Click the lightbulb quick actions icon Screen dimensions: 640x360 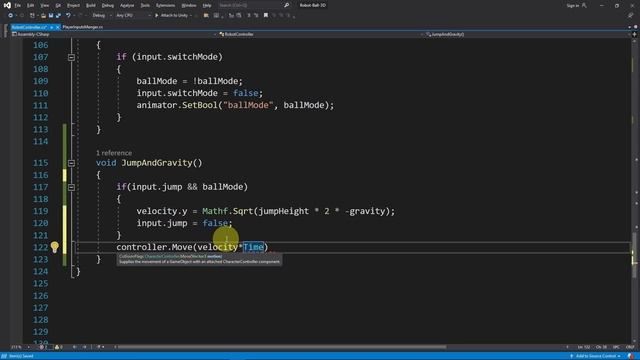point(55,247)
